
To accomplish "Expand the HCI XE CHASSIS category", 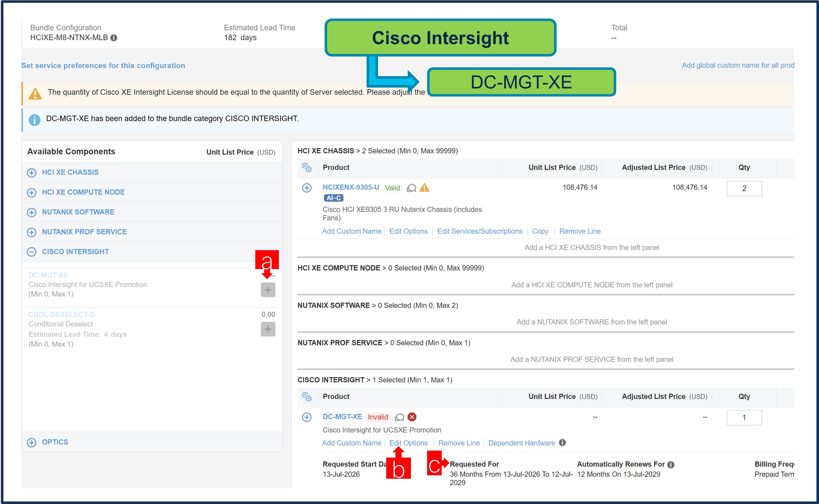I will (x=32, y=173).
